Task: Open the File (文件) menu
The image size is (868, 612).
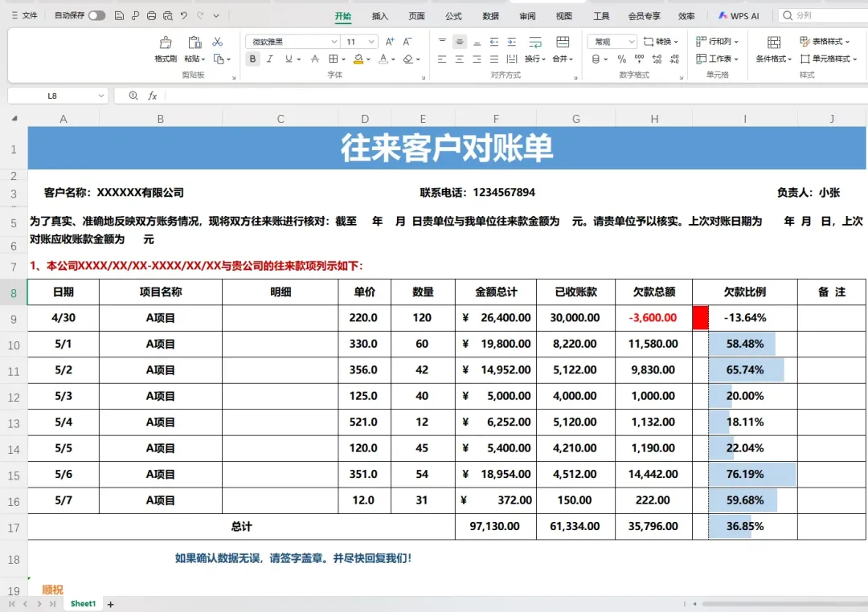Action: point(25,15)
